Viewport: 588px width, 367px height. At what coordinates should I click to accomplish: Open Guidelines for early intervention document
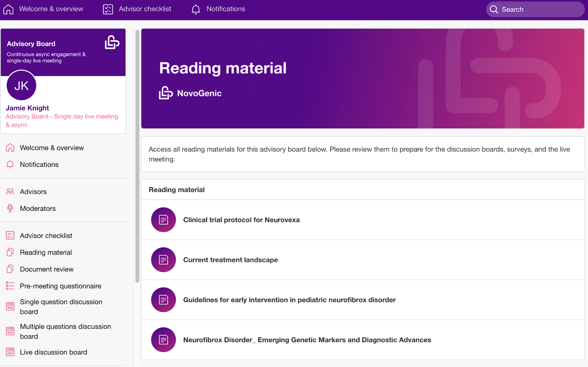[x=290, y=300]
